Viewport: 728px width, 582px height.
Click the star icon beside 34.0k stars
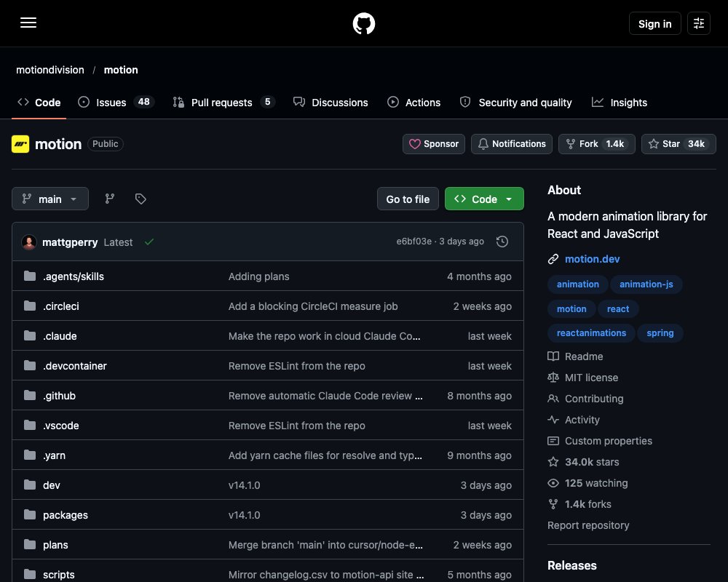tap(553, 462)
